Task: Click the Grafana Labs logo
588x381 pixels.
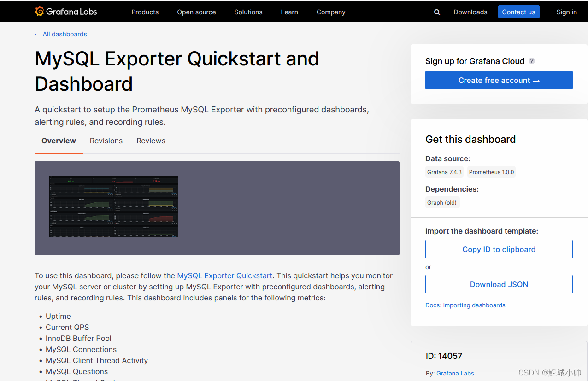Action: (x=65, y=12)
